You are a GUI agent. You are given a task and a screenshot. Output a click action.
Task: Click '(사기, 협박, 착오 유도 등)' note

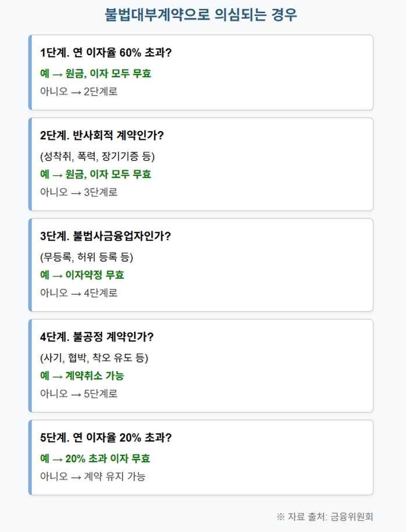(x=94, y=357)
